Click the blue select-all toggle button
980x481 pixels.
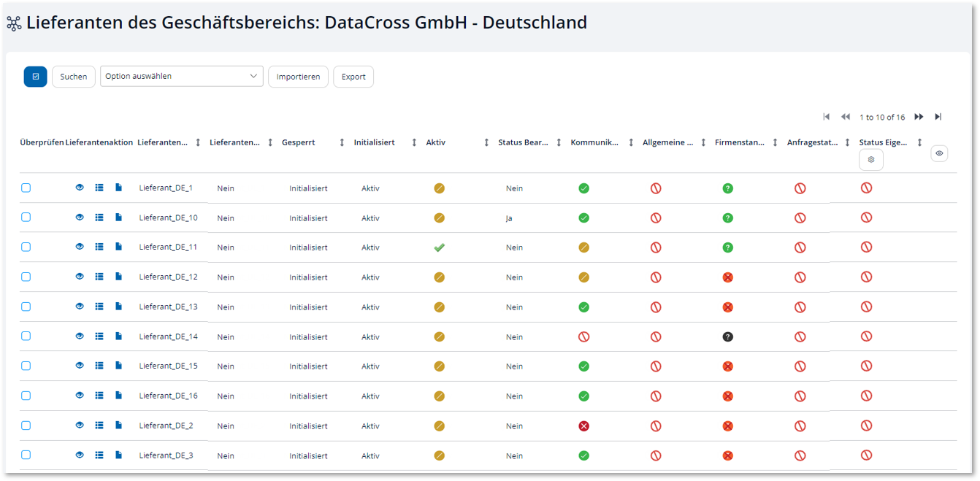[x=36, y=77]
